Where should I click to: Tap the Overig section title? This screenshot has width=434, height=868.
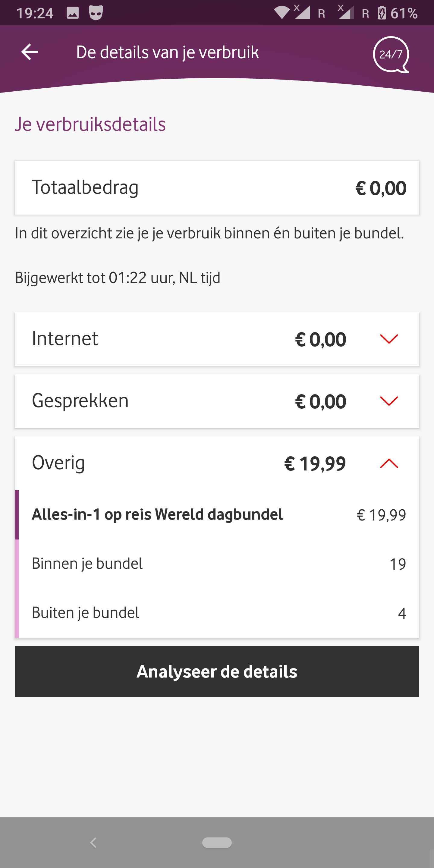(58, 463)
